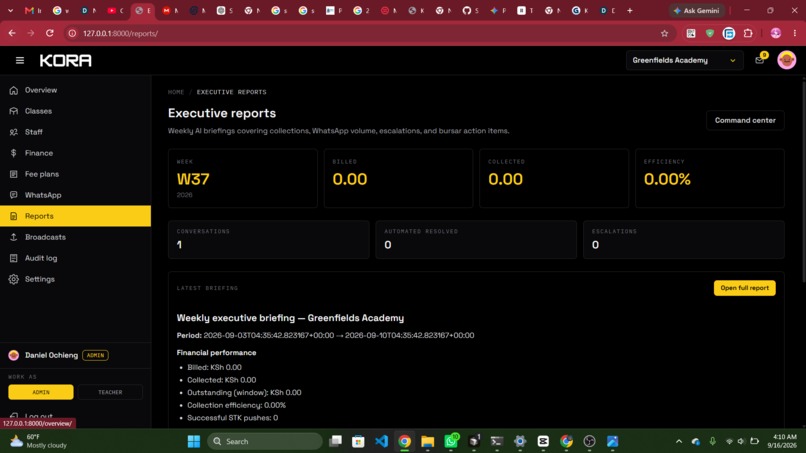Open the hamburger menu beside KORA logo
This screenshot has width=806, height=453.
(x=20, y=61)
